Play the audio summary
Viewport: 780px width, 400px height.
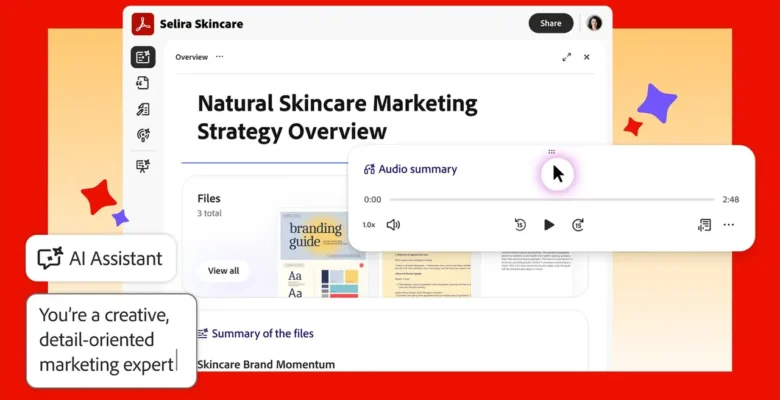coord(549,225)
